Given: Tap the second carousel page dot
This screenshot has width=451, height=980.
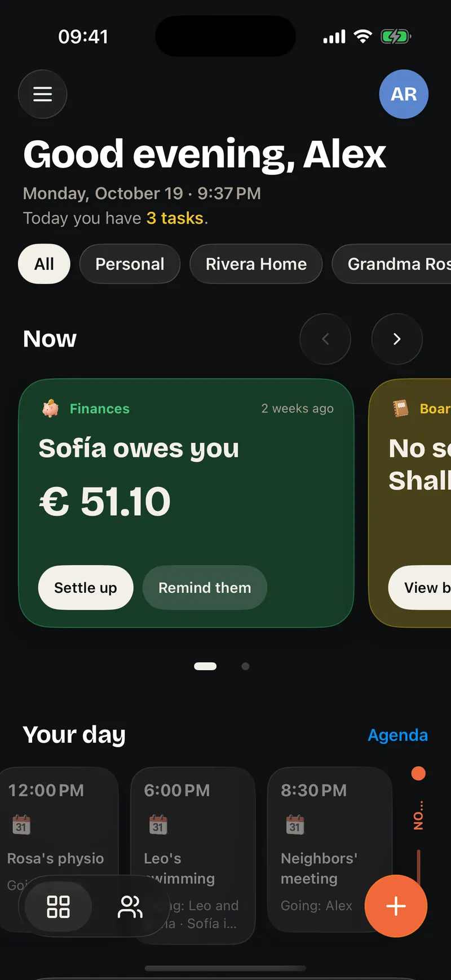Looking at the screenshot, I should [x=245, y=666].
